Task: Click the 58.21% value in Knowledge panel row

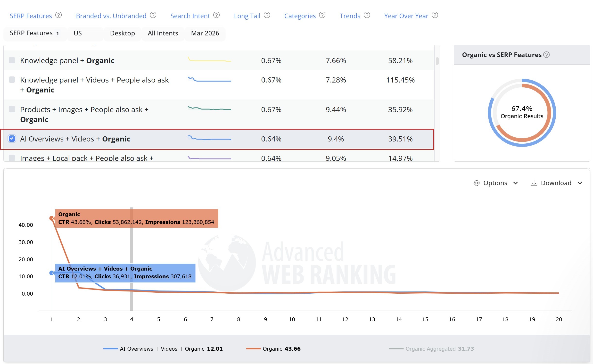Action: click(400, 60)
